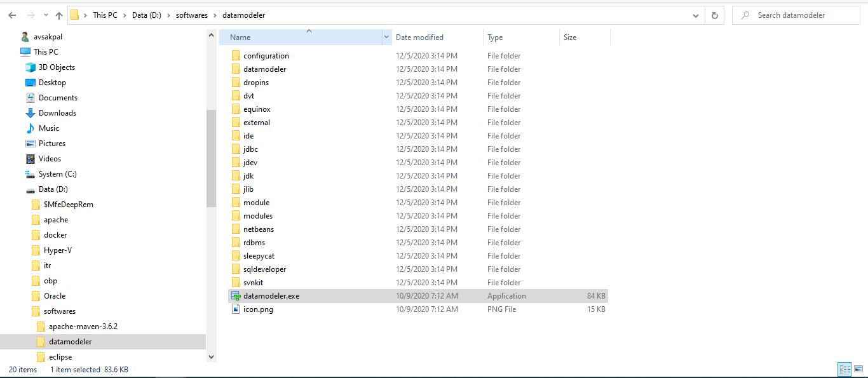
Task: Go up one folder level
Action: click(59, 15)
